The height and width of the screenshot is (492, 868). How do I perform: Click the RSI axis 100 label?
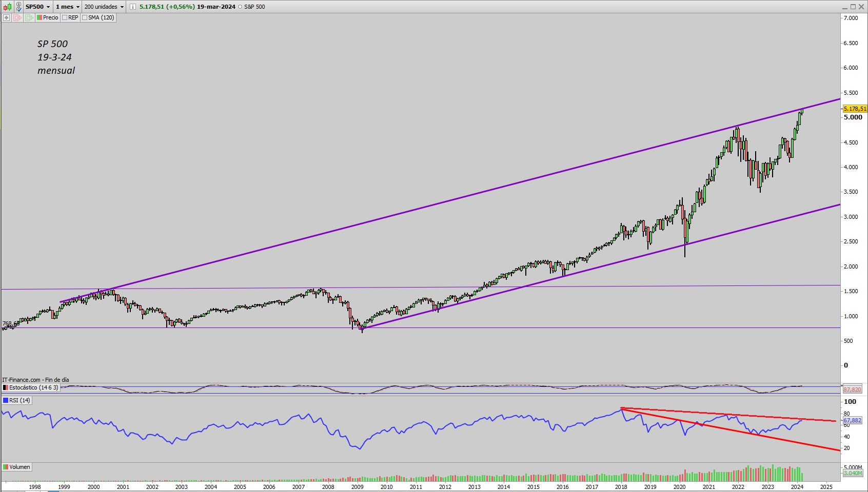(850, 402)
